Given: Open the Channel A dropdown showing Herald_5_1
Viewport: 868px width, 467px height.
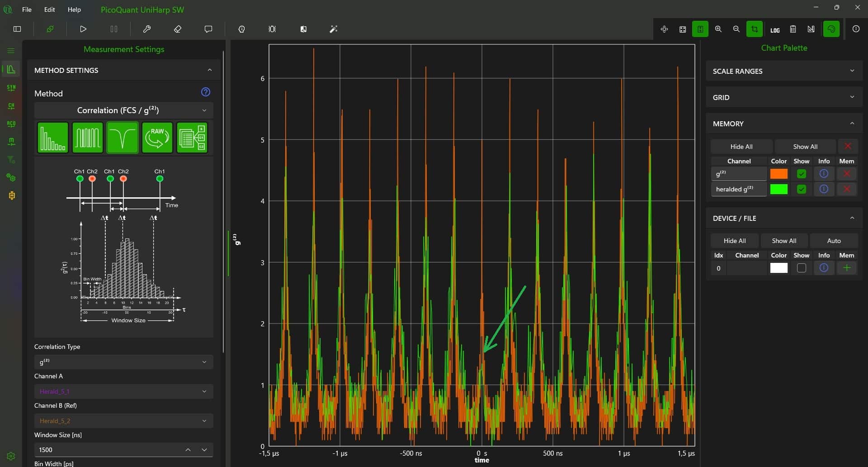Looking at the screenshot, I should click(123, 391).
